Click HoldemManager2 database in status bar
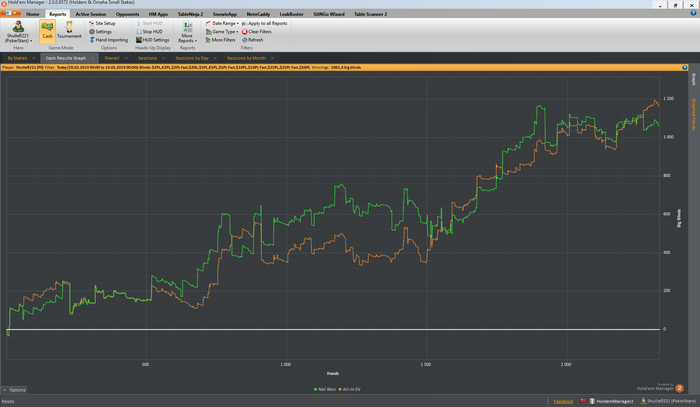 click(x=611, y=401)
